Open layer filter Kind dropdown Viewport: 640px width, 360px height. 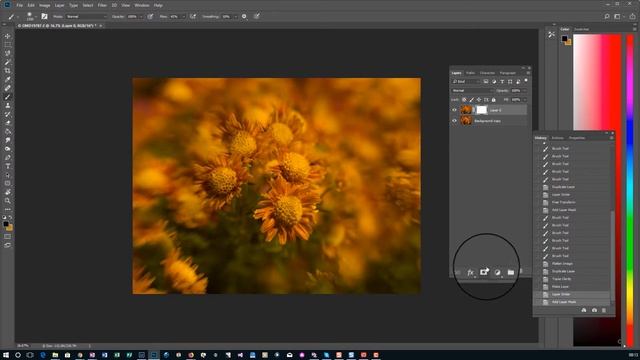466,82
